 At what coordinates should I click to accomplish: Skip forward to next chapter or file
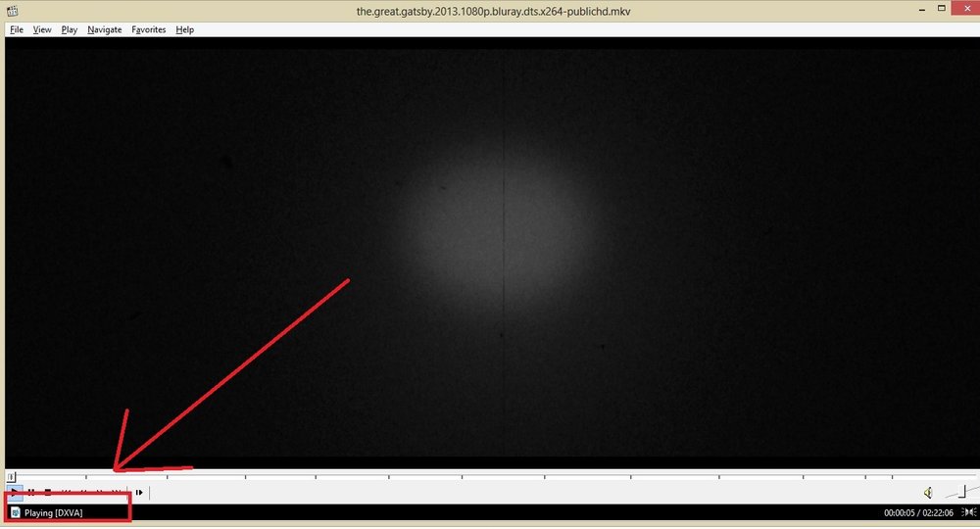117,492
